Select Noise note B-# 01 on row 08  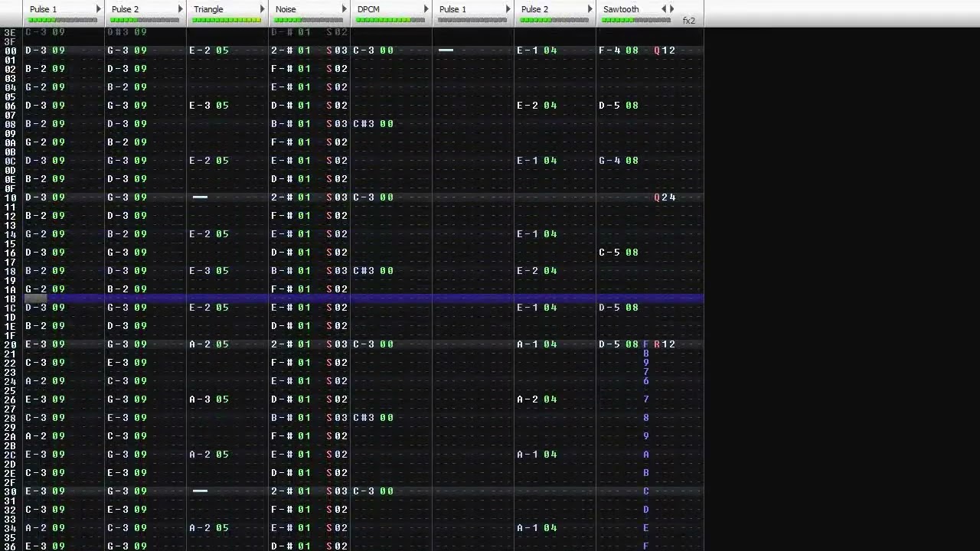[291, 124]
